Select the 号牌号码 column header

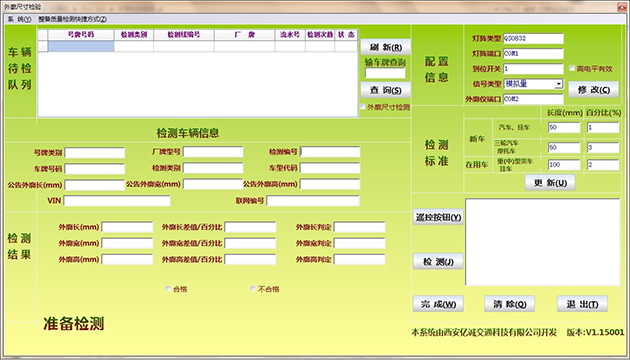[x=81, y=35]
